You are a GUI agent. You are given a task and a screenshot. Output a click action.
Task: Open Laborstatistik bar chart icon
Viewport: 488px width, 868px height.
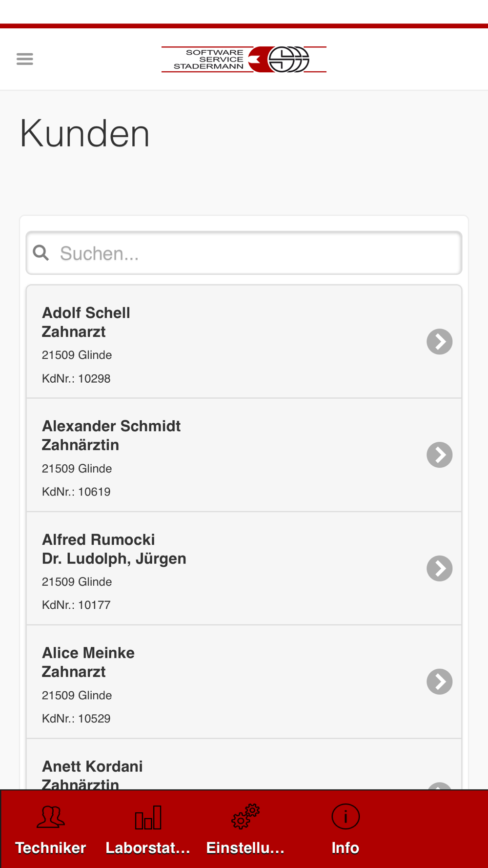point(148,817)
